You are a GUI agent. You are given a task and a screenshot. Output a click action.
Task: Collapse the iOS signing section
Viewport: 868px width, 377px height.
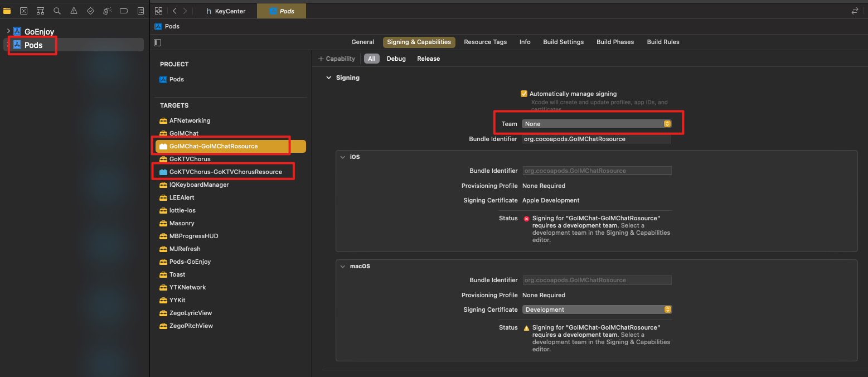pyautogui.click(x=343, y=157)
